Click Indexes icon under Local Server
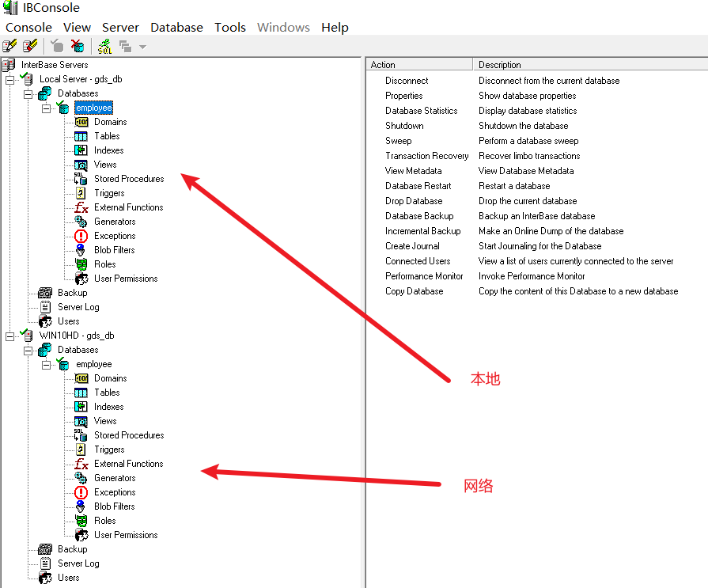 tap(81, 150)
